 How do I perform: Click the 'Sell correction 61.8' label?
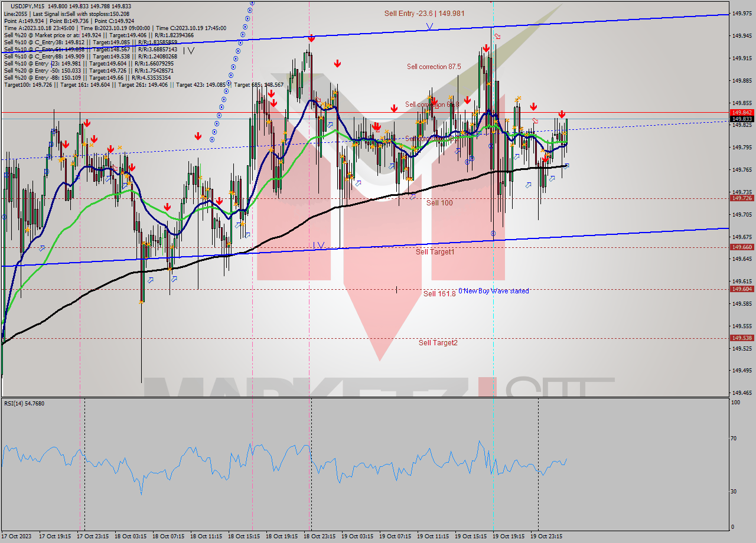click(432, 104)
